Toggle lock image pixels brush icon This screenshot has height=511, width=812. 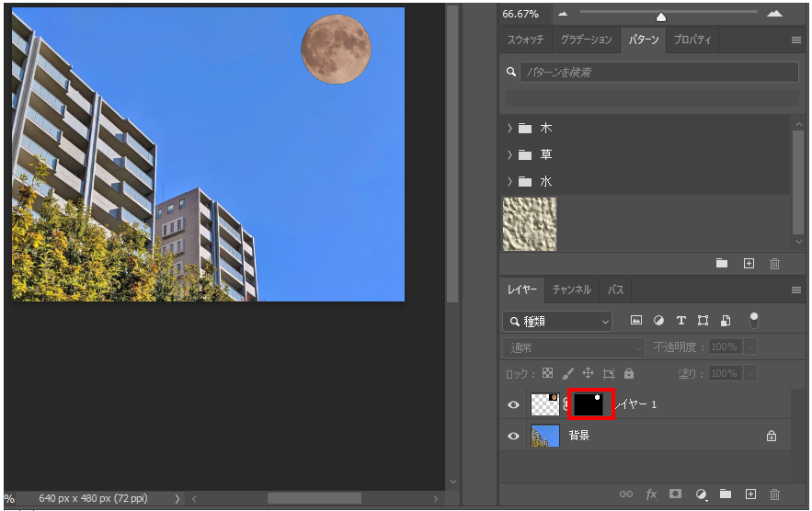click(x=567, y=373)
